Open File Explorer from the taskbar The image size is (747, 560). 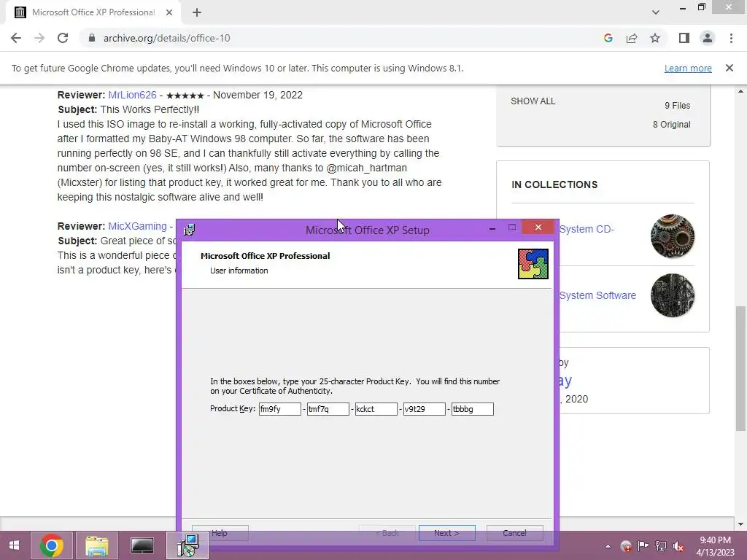97,545
